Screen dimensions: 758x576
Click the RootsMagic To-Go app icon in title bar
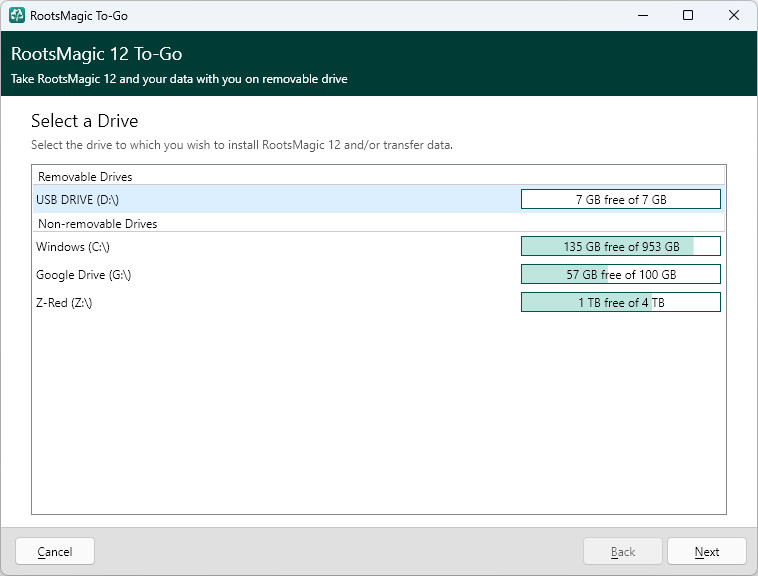[17, 15]
